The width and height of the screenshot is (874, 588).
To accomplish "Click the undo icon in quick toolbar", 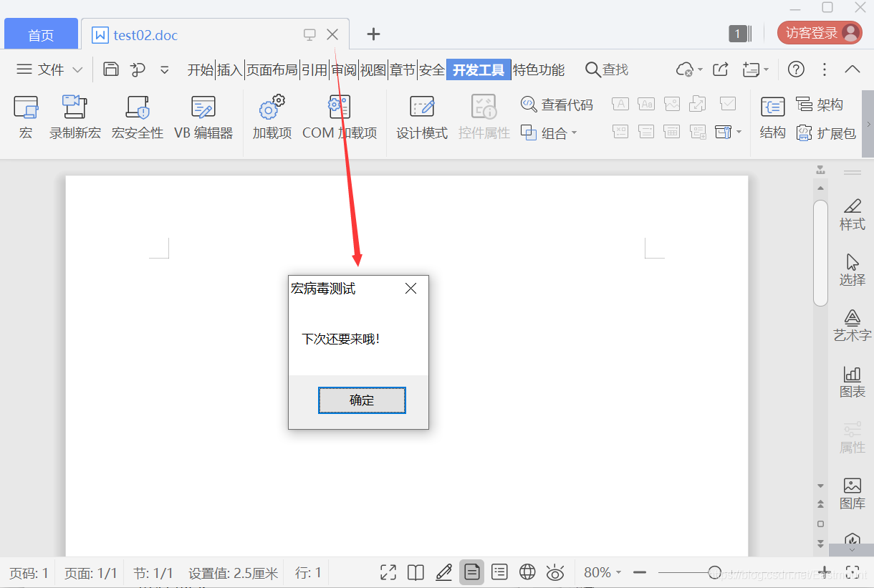I will coord(138,69).
